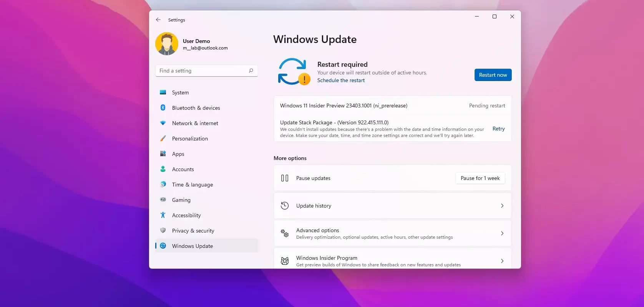The image size is (644, 307).
Task: Click the Privacy & security shield icon
Action: coord(163,231)
